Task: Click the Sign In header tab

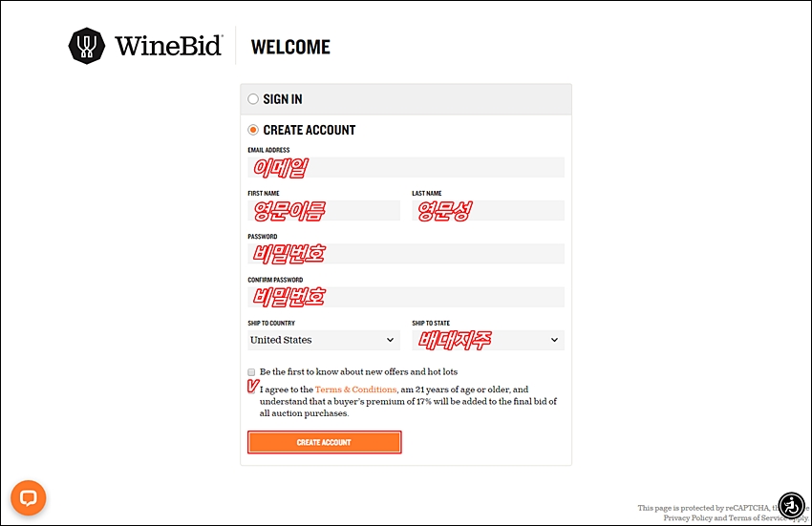Action: tap(406, 99)
